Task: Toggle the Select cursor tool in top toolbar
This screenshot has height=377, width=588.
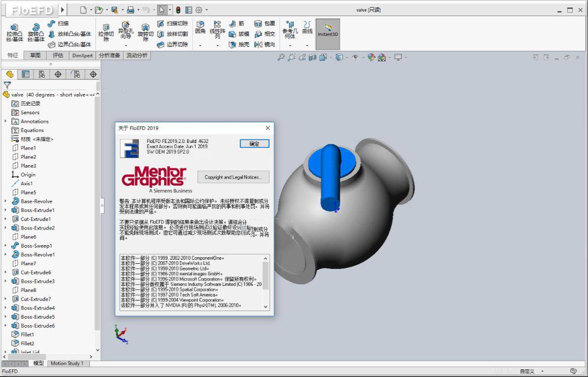Action: click(161, 10)
